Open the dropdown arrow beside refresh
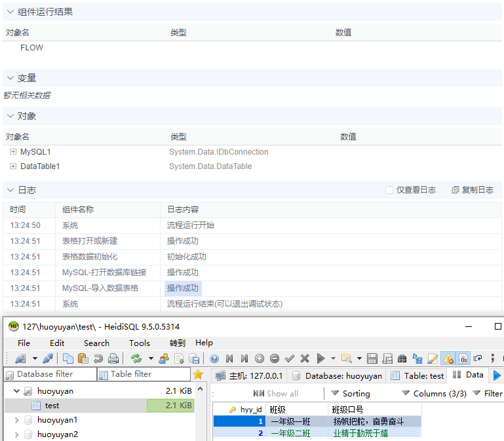 [x=151, y=358]
